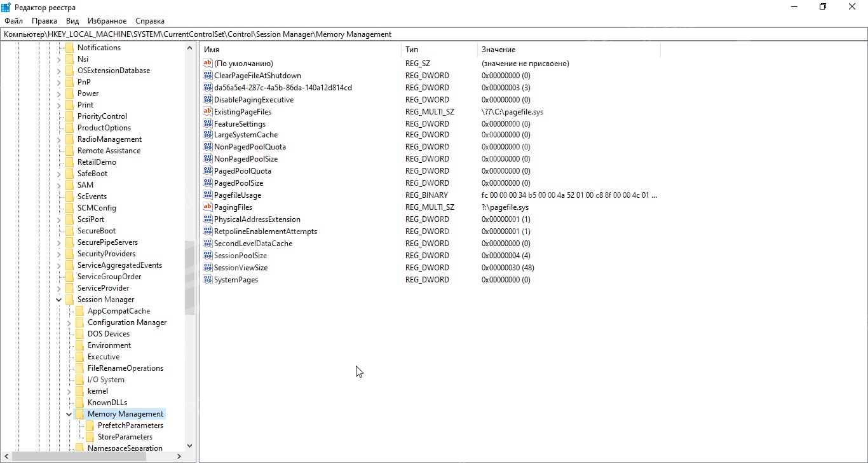Click the SecondLevelDataCache value icon
The width and height of the screenshot is (868, 463).
pos(207,244)
